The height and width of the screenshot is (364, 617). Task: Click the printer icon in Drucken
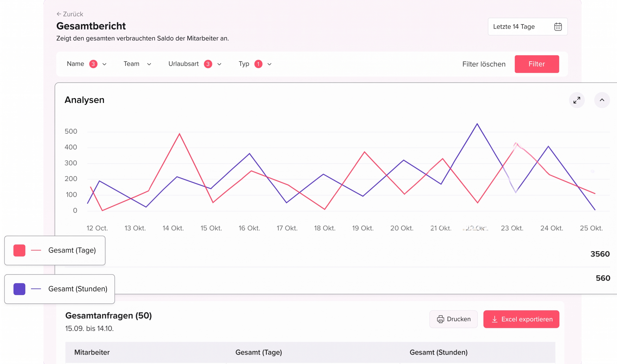[x=440, y=319]
